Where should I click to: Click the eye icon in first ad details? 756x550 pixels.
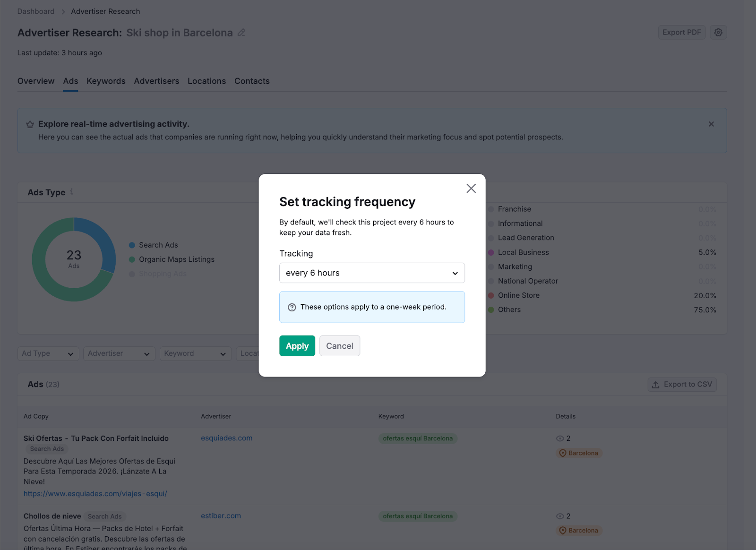pos(560,438)
